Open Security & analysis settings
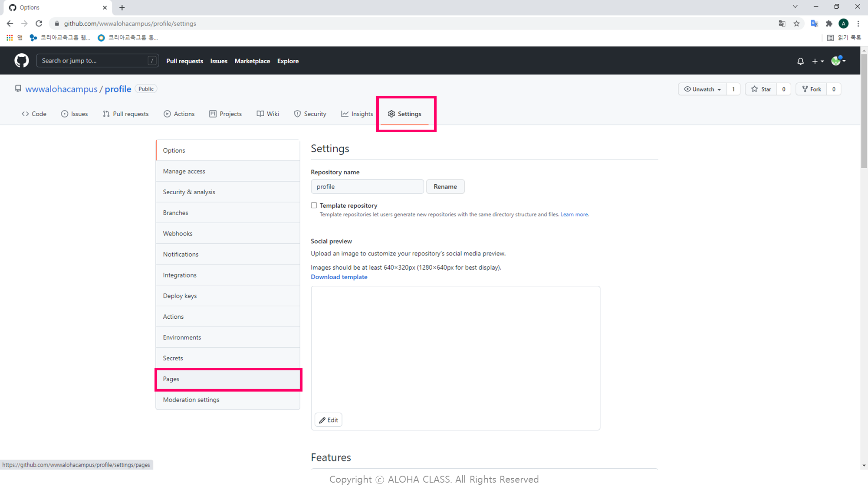868x490 pixels. (x=228, y=192)
